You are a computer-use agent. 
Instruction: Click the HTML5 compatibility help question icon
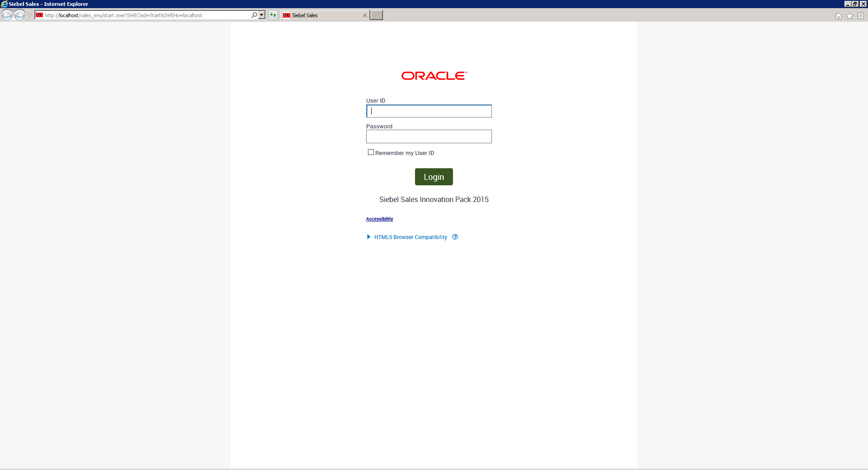pyautogui.click(x=455, y=237)
